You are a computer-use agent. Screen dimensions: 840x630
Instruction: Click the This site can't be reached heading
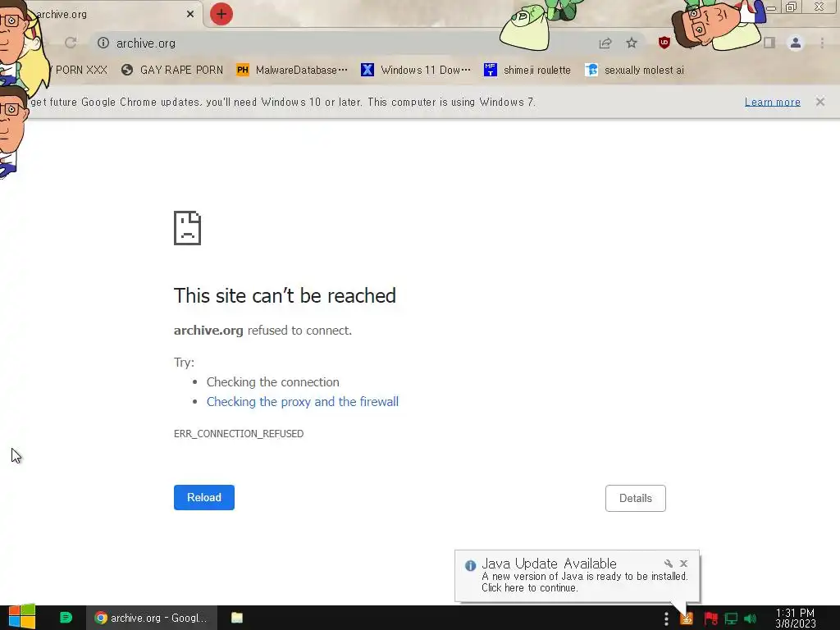285,295
